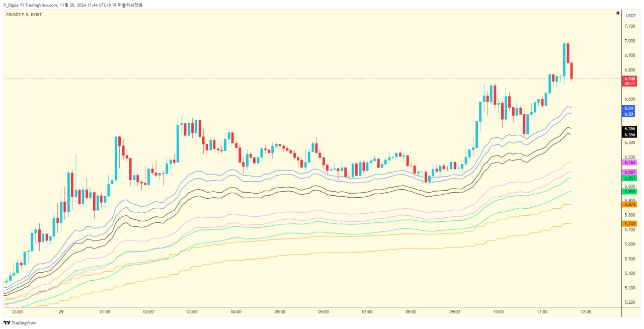The image size is (644, 329).
Task: Click the 6.600 price scale value
Action: point(630,99)
